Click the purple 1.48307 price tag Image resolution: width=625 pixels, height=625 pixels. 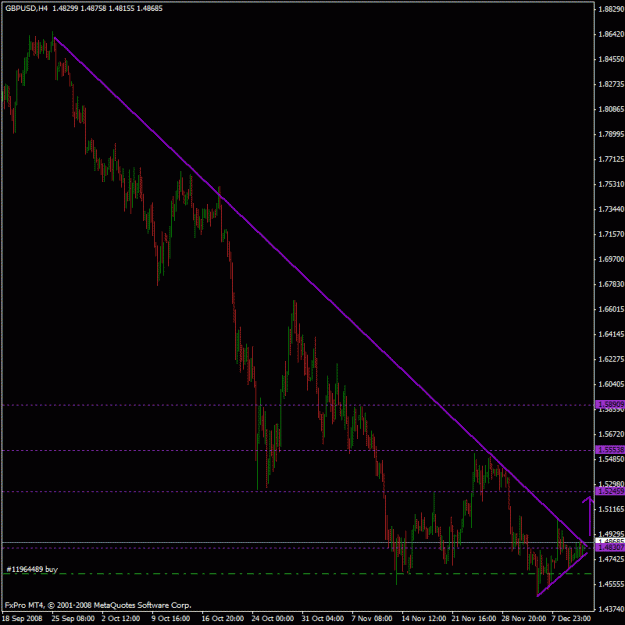tap(610, 548)
